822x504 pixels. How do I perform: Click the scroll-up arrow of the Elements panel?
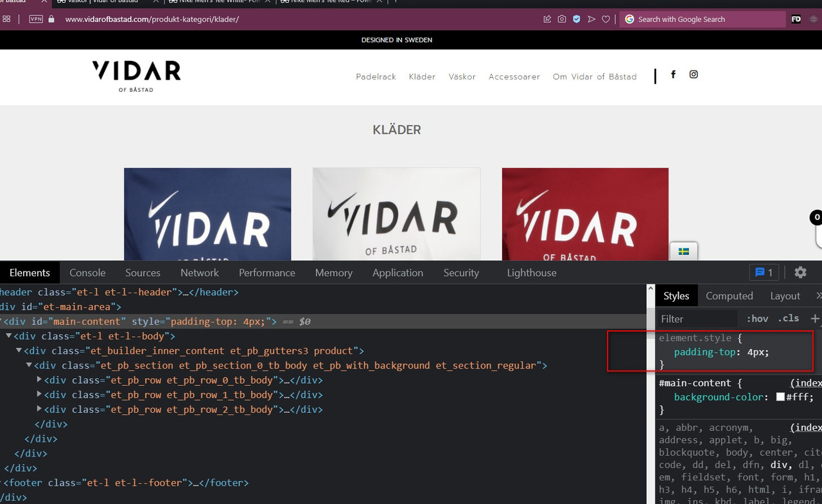[x=650, y=290]
